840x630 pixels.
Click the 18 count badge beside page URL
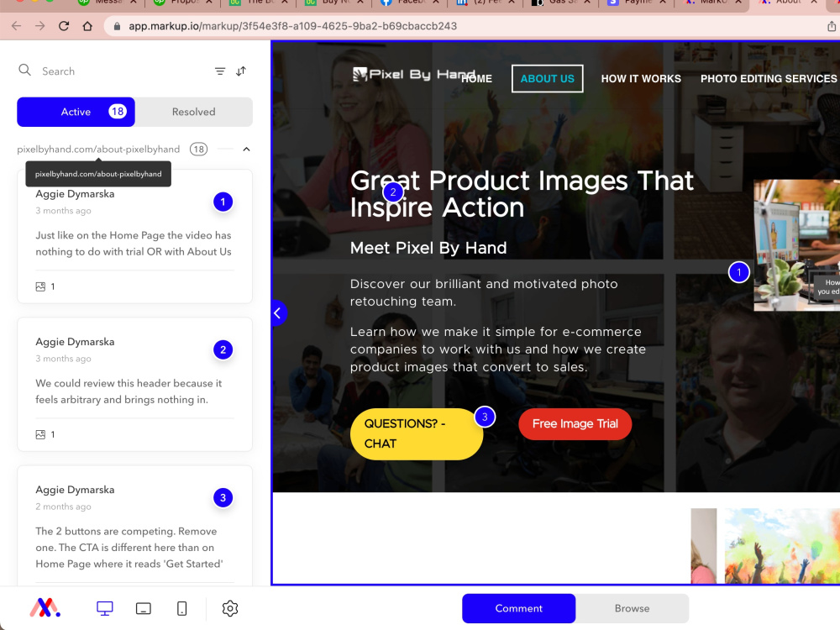point(199,149)
